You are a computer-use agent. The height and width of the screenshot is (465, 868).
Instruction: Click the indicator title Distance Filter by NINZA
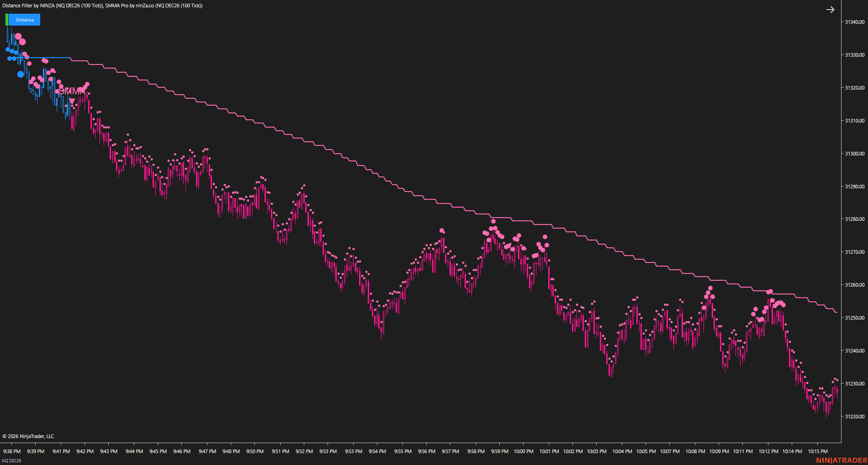[28, 5]
